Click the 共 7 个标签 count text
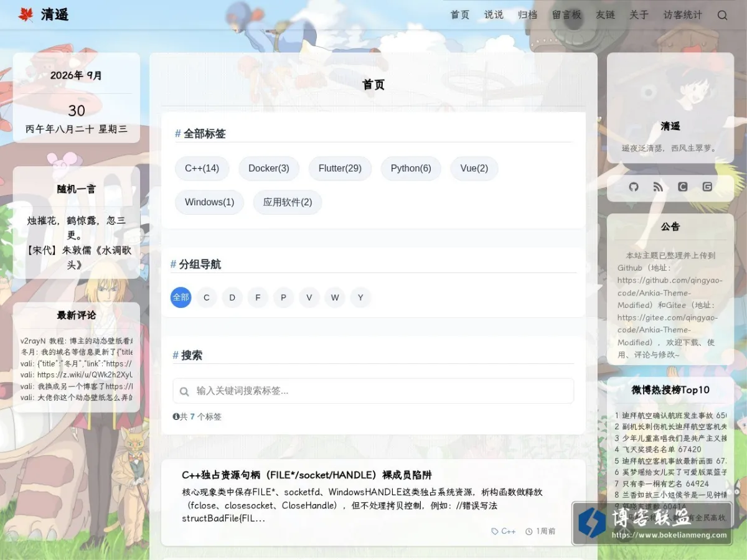Viewport: 747px width, 560px height. coord(200,416)
